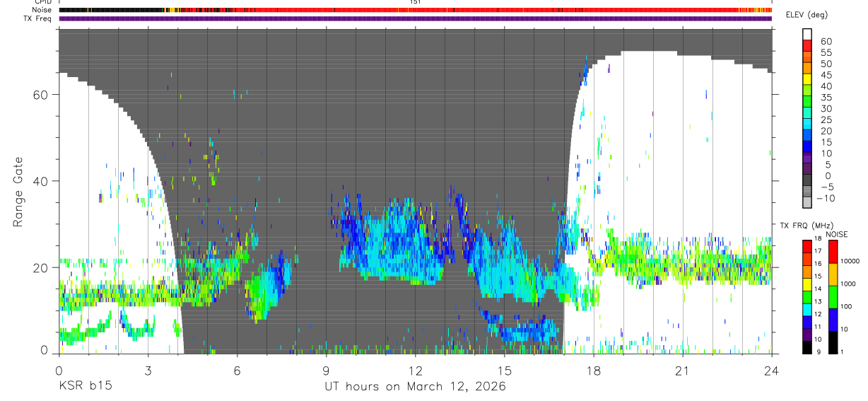Click the dark blue elevation swatch next to 15
The image size is (868, 401).
coord(807,145)
